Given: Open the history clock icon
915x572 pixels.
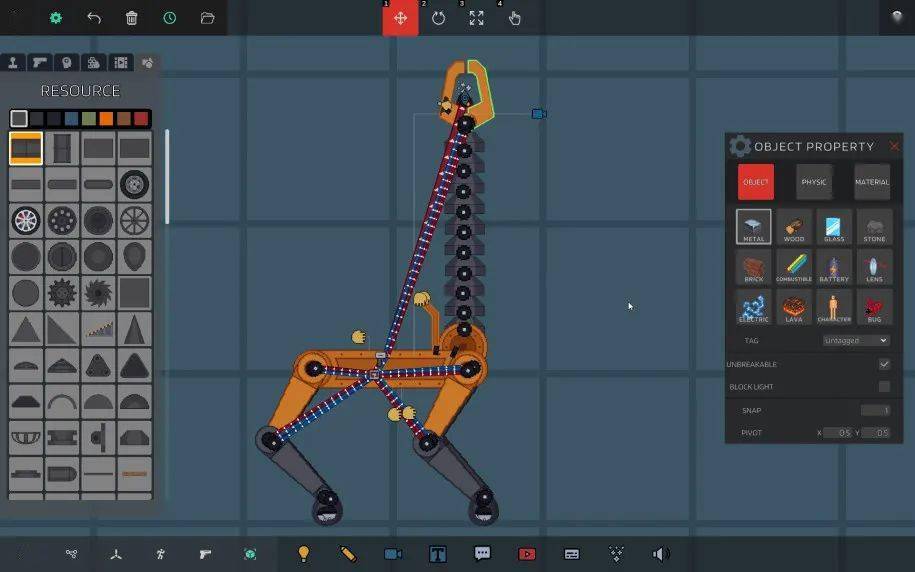Looking at the screenshot, I should point(169,18).
